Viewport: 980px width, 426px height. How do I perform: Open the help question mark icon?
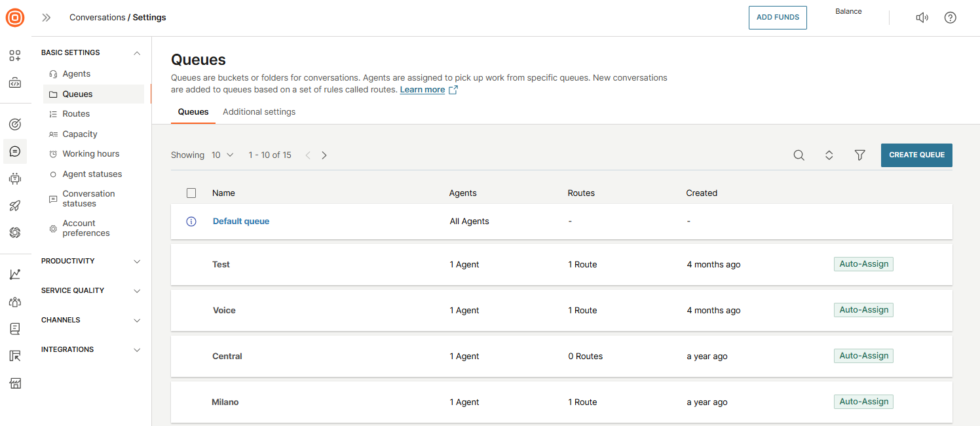tap(950, 18)
